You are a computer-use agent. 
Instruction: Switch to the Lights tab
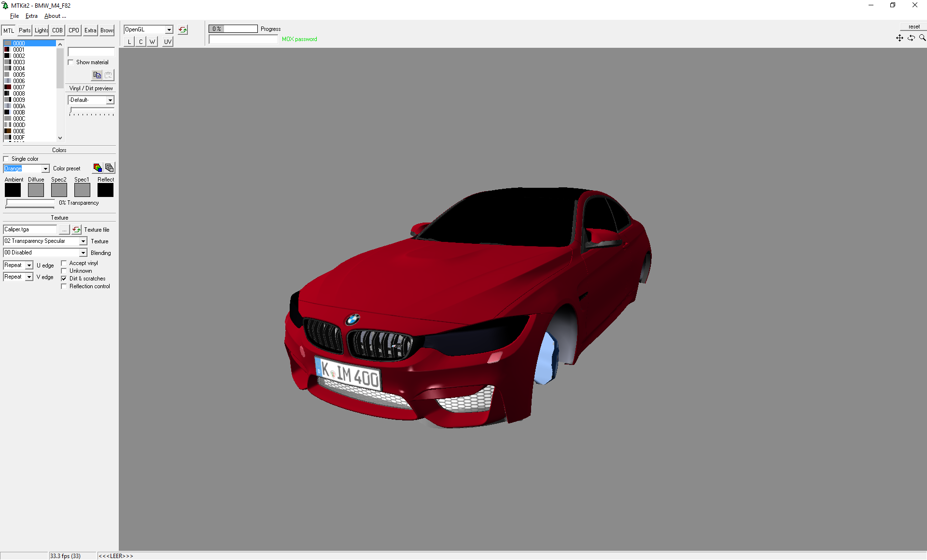41,30
